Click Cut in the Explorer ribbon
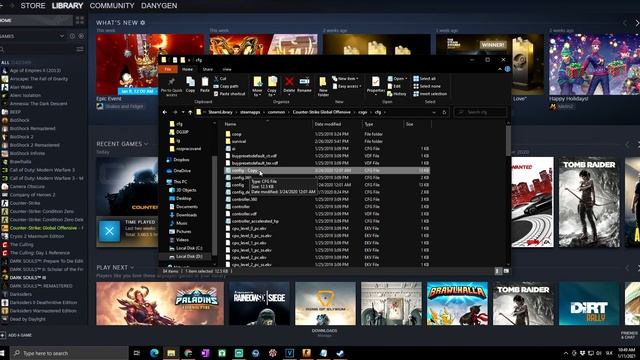The image size is (640, 360). (x=220, y=78)
